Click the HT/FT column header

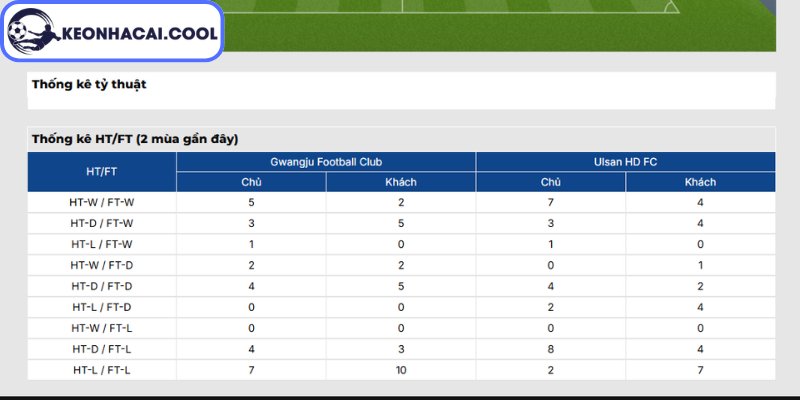102,172
